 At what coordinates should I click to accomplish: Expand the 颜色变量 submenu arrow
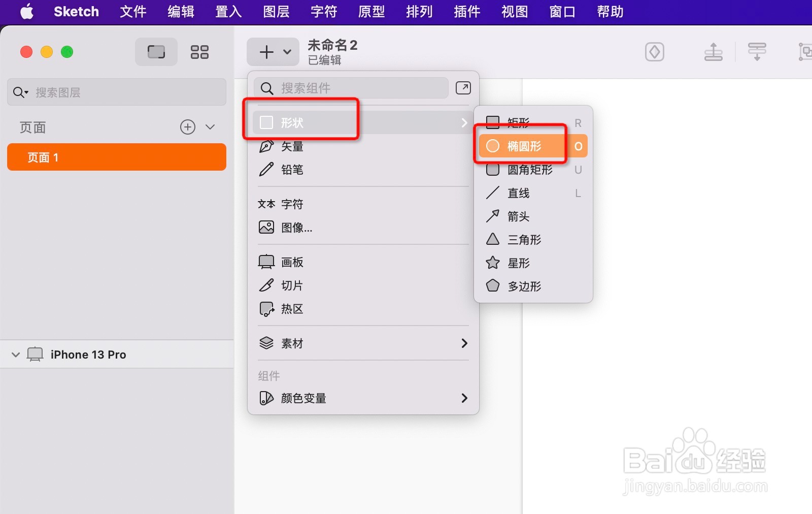point(464,398)
